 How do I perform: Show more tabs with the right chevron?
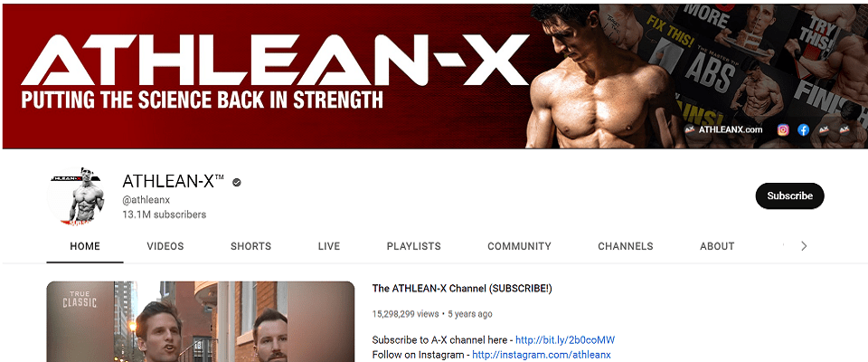coord(805,245)
